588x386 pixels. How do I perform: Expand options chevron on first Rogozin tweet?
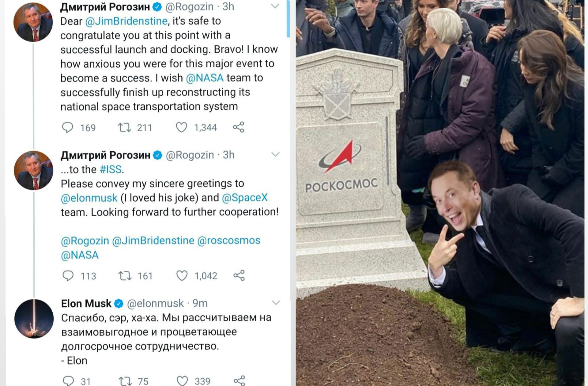[275, 6]
